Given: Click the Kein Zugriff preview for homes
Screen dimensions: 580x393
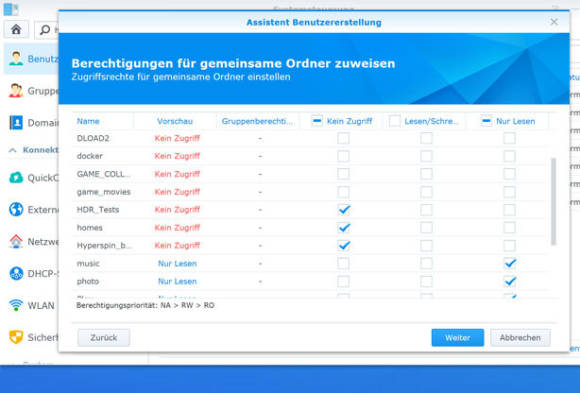Looking at the screenshot, I should (177, 228).
